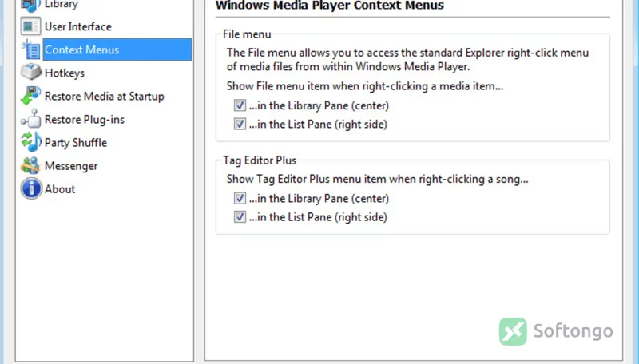The height and width of the screenshot is (364, 639).
Task: Open Restore Media at Startup settings
Action: (x=105, y=96)
